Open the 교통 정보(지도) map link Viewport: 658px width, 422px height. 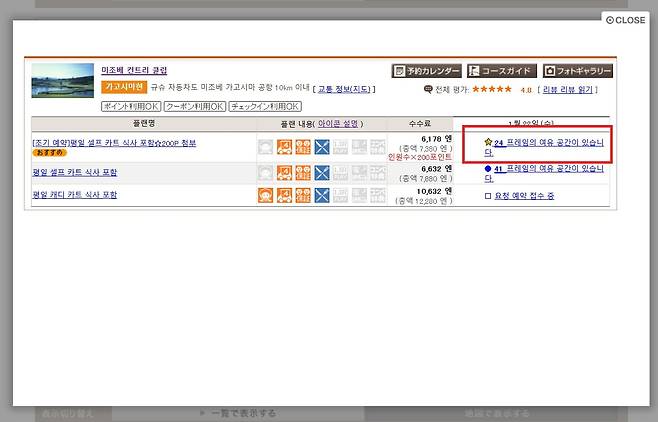click(348, 89)
